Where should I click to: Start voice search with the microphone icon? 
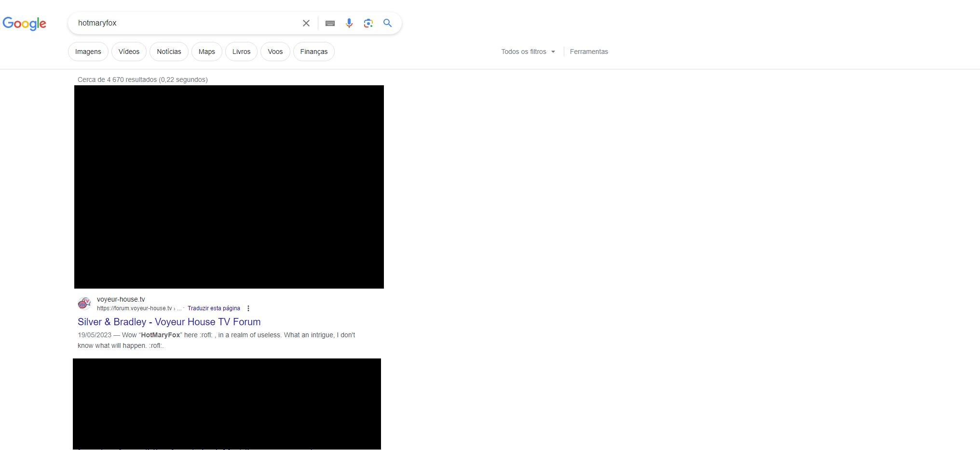tap(349, 23)
